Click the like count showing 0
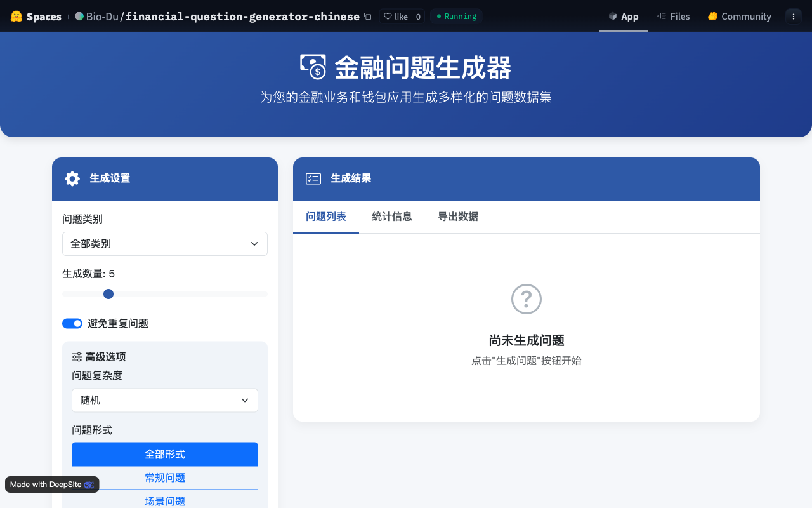812x508 pixels. click(418, 17)
